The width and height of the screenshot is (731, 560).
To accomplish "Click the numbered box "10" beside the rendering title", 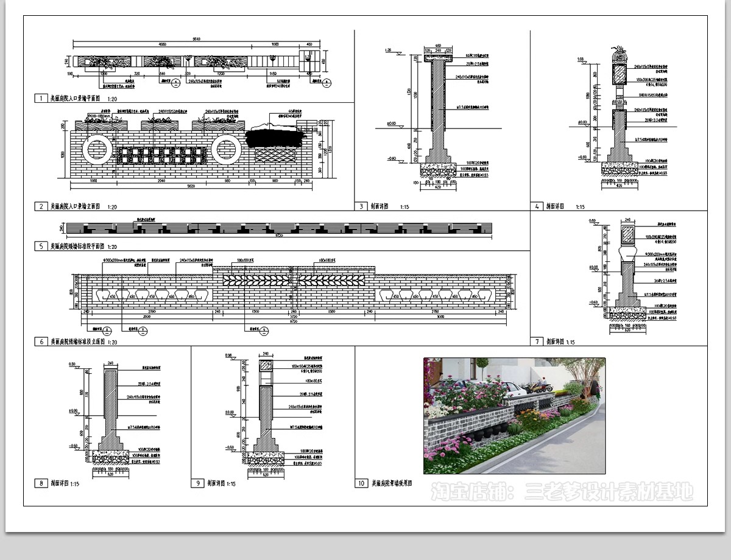I will pyautogui.click(x=362, y=483).
